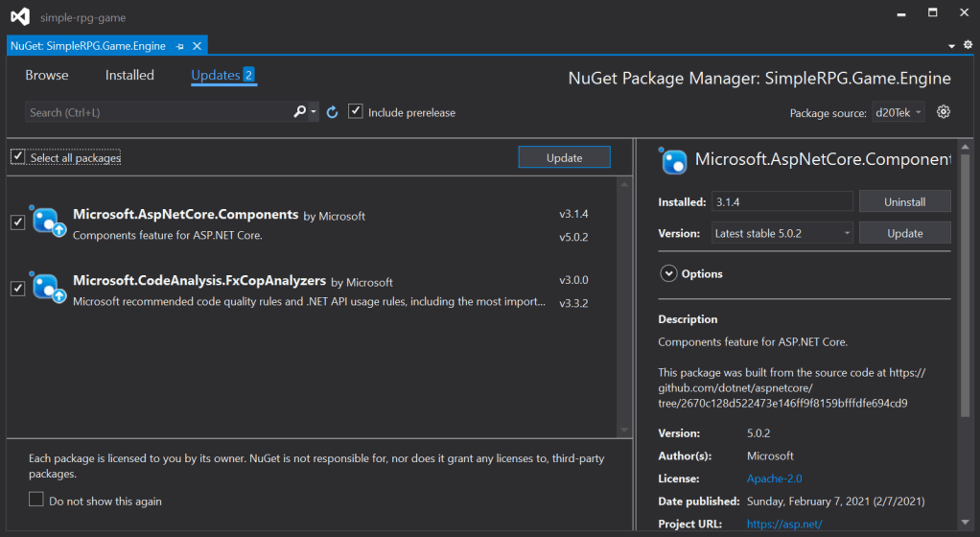Check Do not show this again
The image size is (980, 537).
tap(36, 500)
